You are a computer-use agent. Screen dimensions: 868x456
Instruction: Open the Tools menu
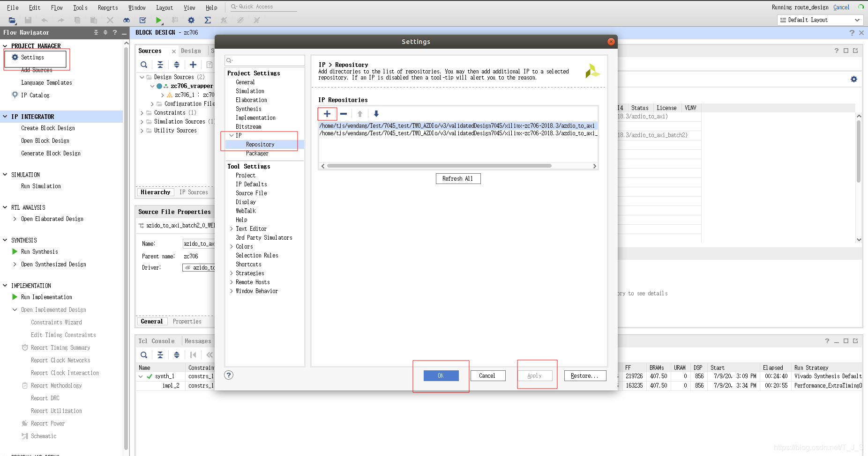[x=80, y=7]
